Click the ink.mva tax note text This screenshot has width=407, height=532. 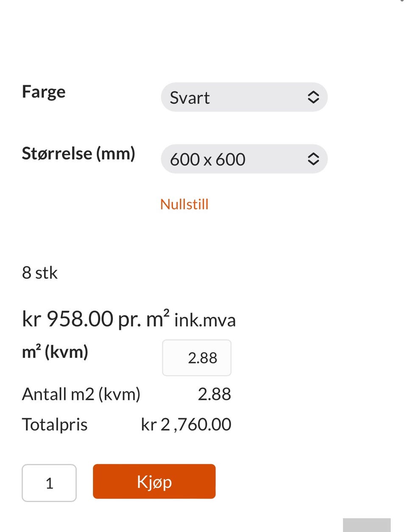[205, 320]
